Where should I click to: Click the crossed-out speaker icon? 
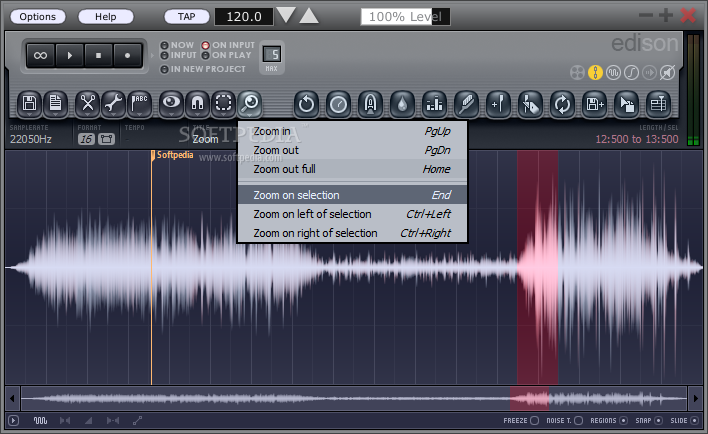click(667, 73)
